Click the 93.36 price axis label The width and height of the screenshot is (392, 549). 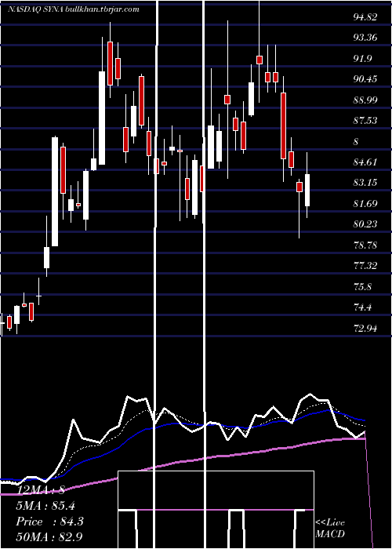click(365, 38)
